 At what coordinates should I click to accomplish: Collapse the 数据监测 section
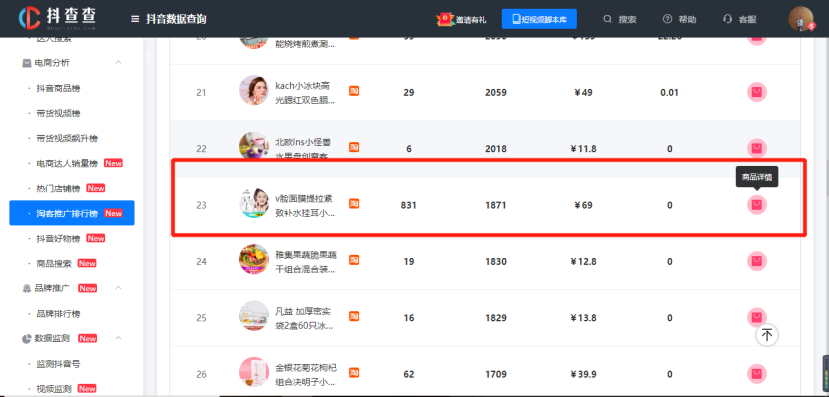(x=118, y=338)
